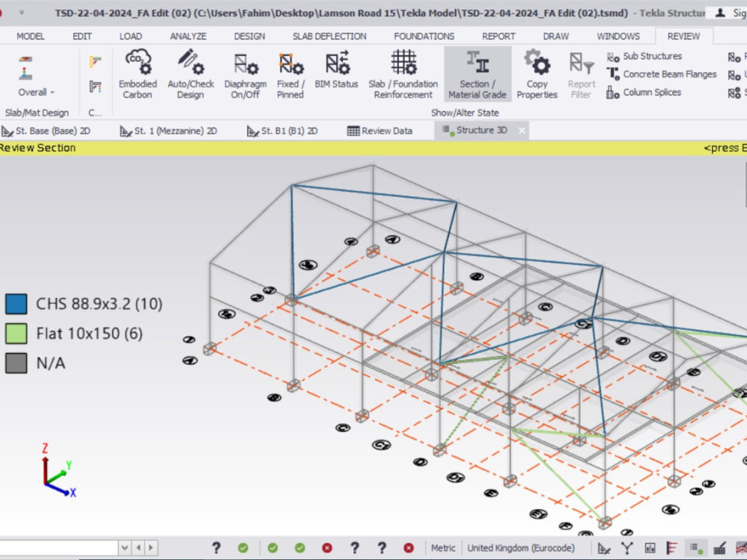
Task: Click the list icon with green dot in status bar
Action: (x=696, y=549)
